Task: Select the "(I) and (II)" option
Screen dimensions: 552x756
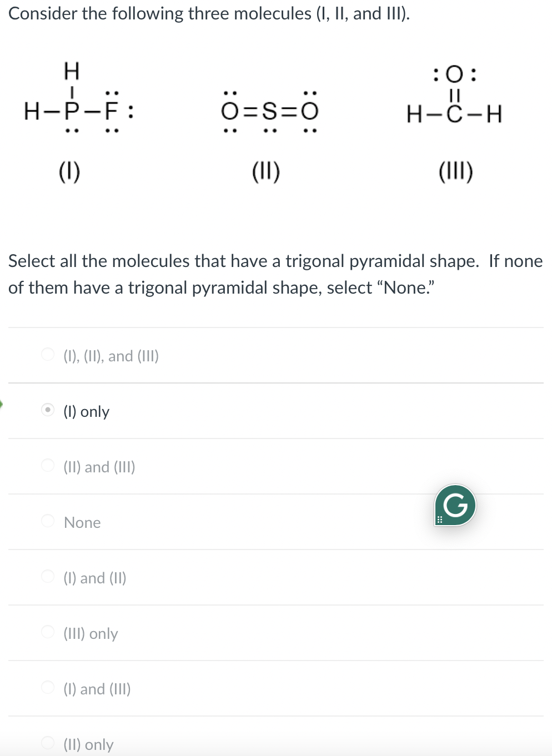Action: [48, 576]
